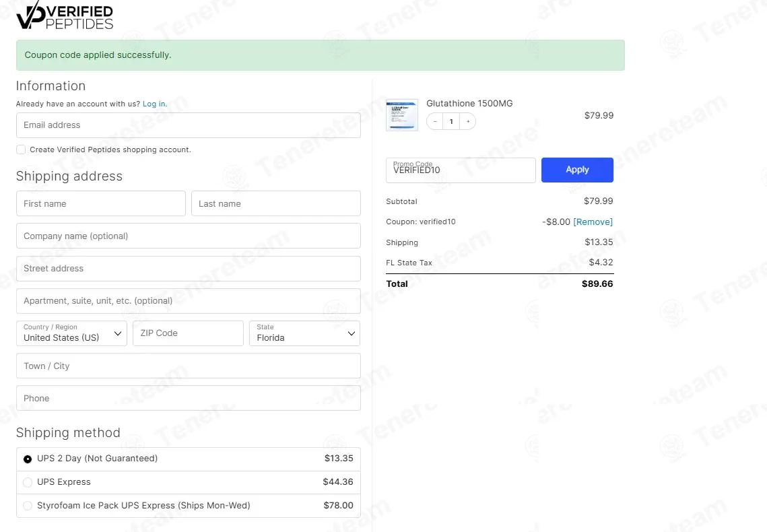Click the Log in link
This screenshot has width=767, height=532.
pos(155,104)
